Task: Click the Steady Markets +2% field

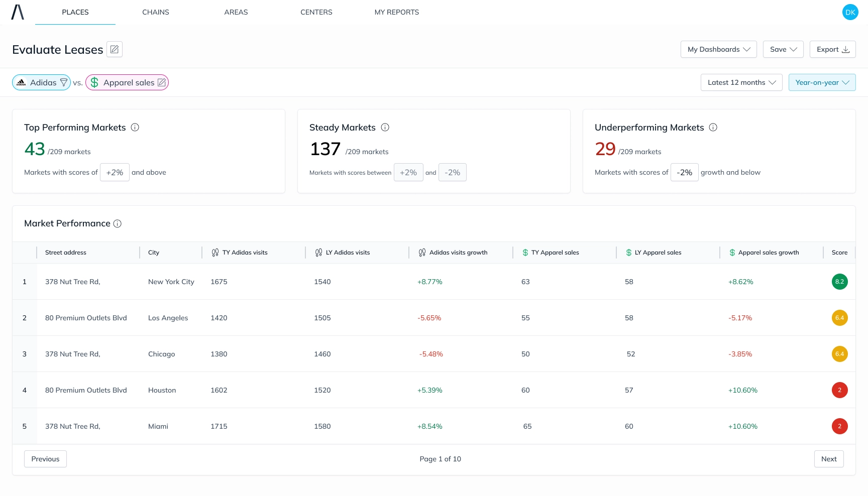Action: 408,172
